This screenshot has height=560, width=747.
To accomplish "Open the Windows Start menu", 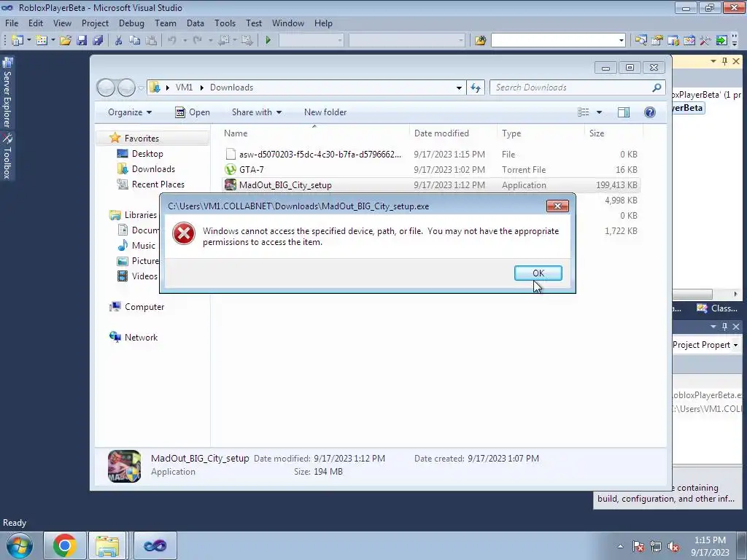I will [20, 545].
